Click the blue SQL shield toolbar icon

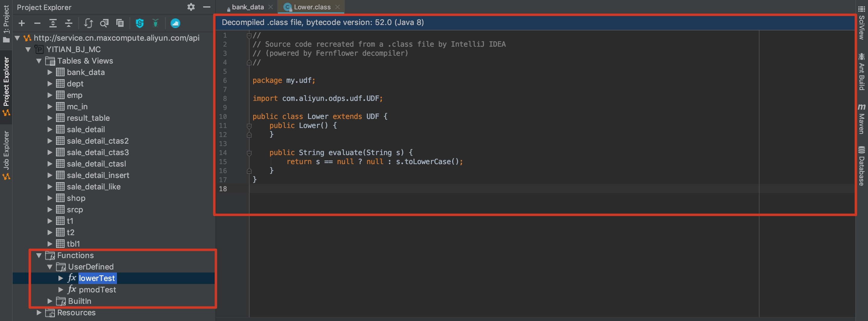(x=140, y=23)
